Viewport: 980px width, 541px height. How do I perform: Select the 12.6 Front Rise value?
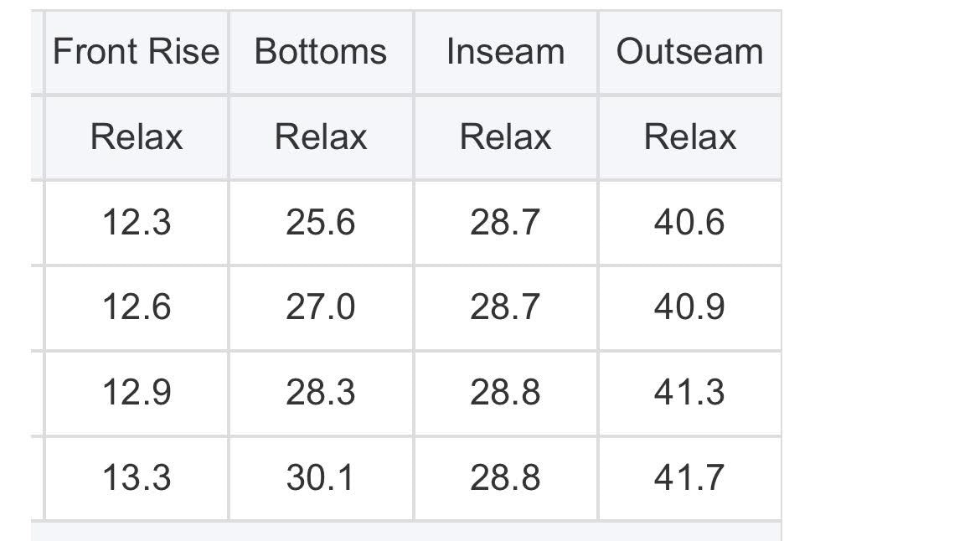(136, 307)
